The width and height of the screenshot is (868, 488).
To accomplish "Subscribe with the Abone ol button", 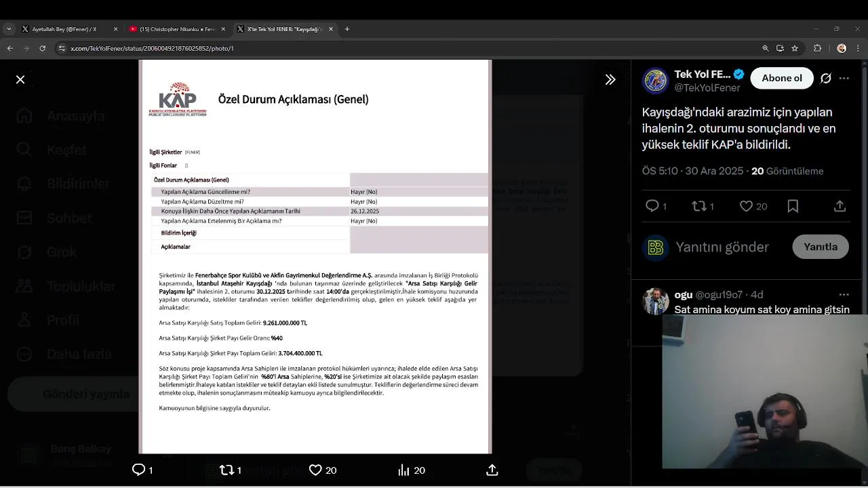I will 782,78.
